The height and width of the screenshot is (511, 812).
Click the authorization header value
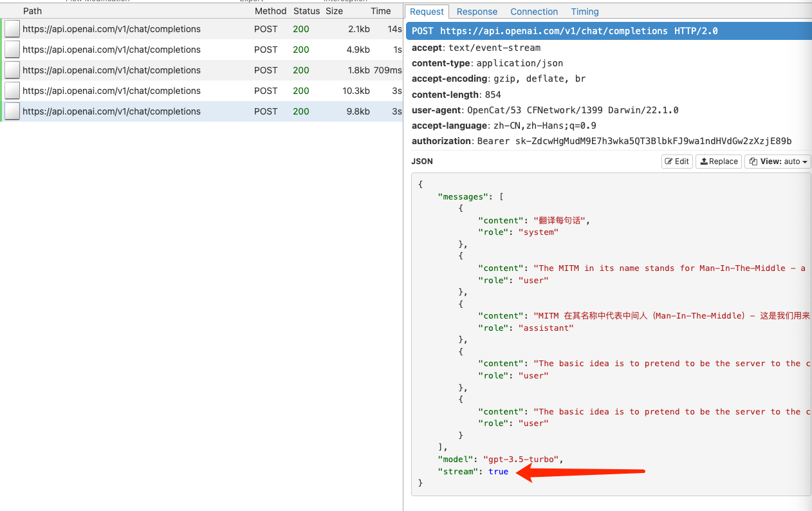coord(634,141)
